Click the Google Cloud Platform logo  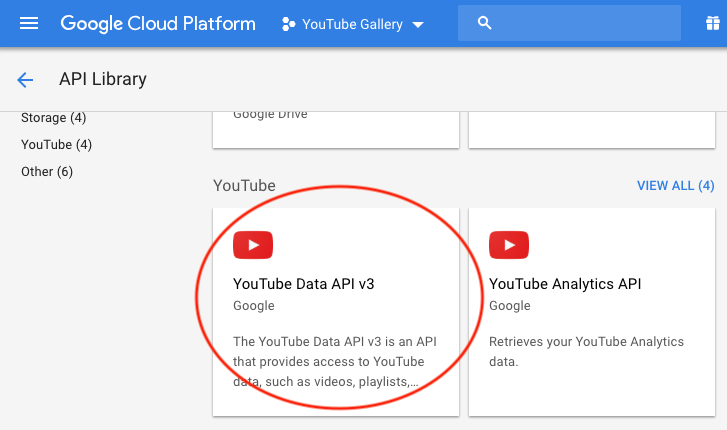pyautogui.click(x=158, y=23)
